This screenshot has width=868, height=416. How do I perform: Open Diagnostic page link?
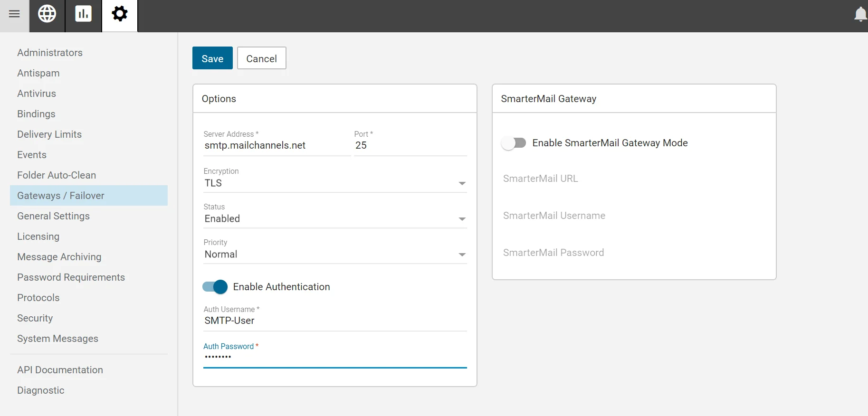coord(41,390)
